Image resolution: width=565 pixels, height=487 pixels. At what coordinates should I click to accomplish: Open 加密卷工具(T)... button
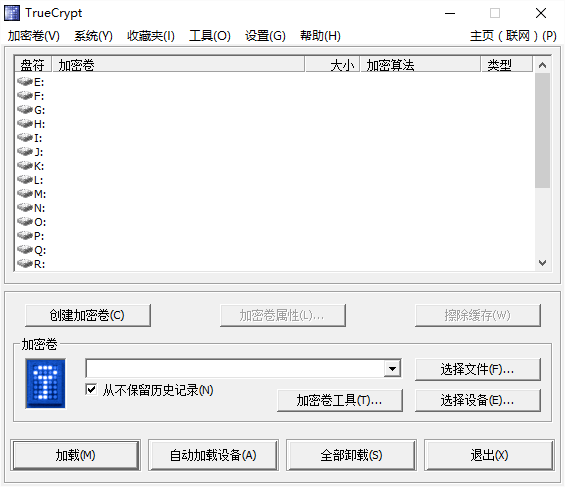click(x=340, y=400)
